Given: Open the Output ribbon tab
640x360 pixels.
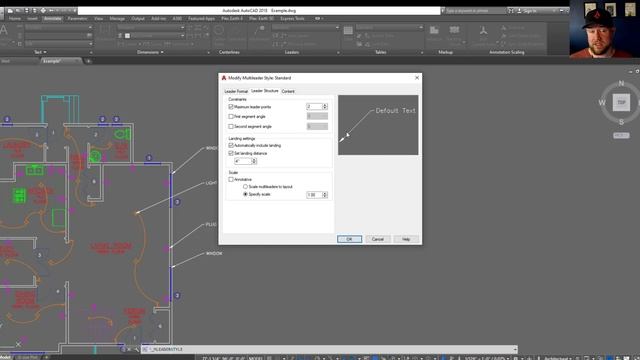Looking at the screenshot, I should [138, 19].
